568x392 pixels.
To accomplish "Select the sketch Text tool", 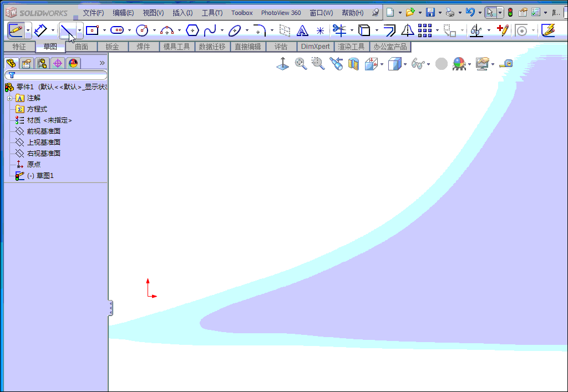I will pyautogui.click(x=302, y=30).
